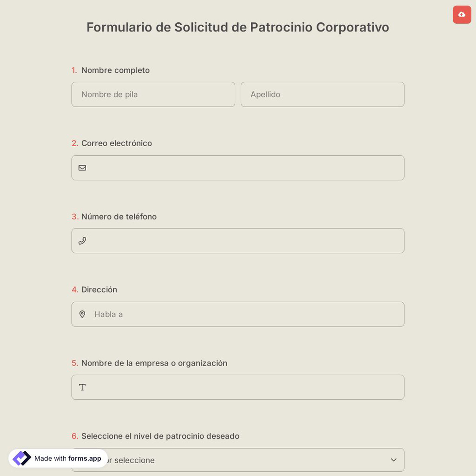Click the 'Habla a' address input
Viewport: 476px width, 476px height.
tap(238, 314)
